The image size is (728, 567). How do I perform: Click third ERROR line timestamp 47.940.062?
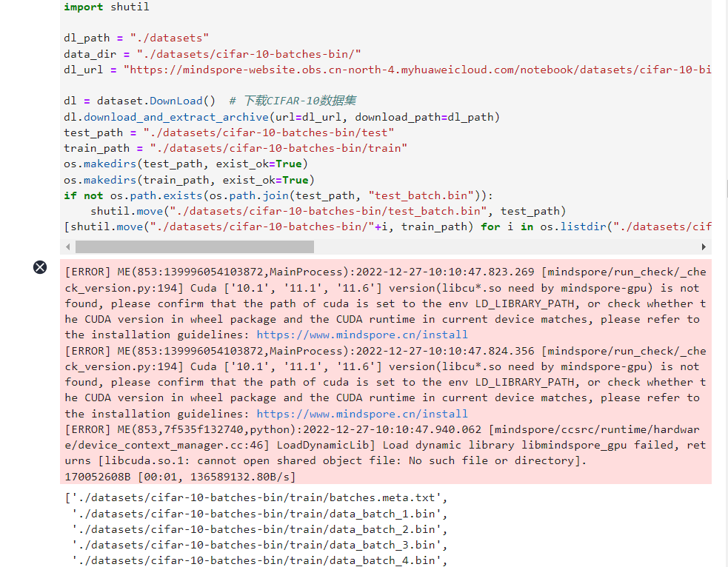(392, 429)
